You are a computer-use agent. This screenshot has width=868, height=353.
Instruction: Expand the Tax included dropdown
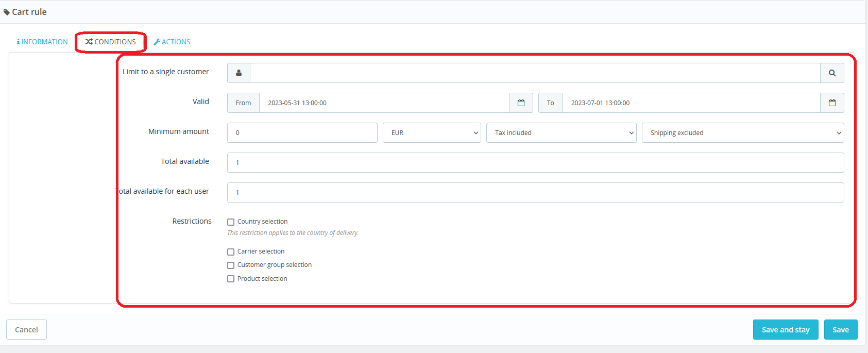(x=560, y=133)
